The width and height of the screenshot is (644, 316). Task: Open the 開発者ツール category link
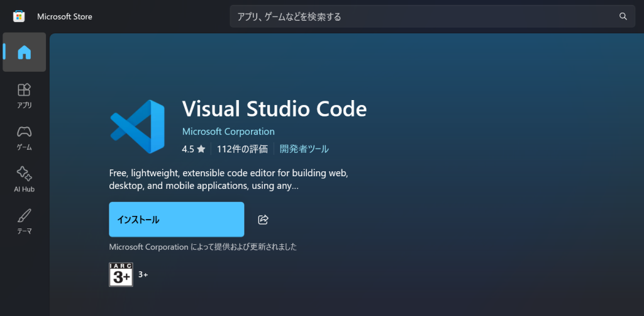[304, 149]
